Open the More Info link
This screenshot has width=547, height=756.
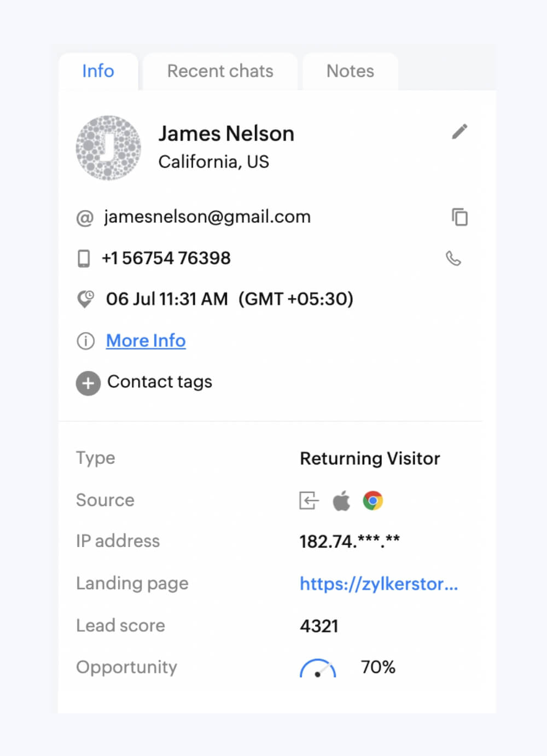[x=146, y=341]
